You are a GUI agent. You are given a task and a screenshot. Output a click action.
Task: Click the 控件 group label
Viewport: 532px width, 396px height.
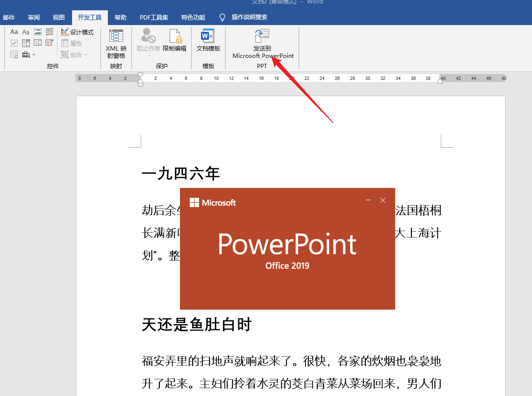point(52,66)
